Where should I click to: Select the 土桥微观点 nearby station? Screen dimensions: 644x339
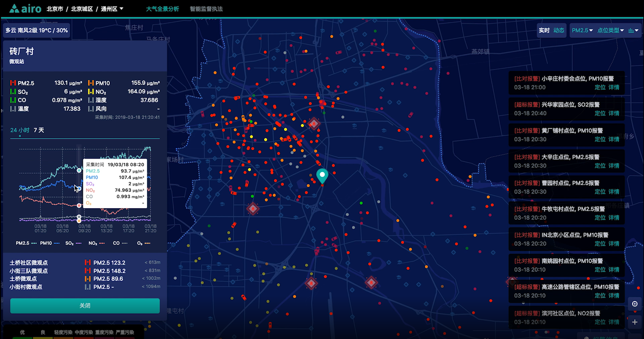pyautogui.click(x=23, y=279)
